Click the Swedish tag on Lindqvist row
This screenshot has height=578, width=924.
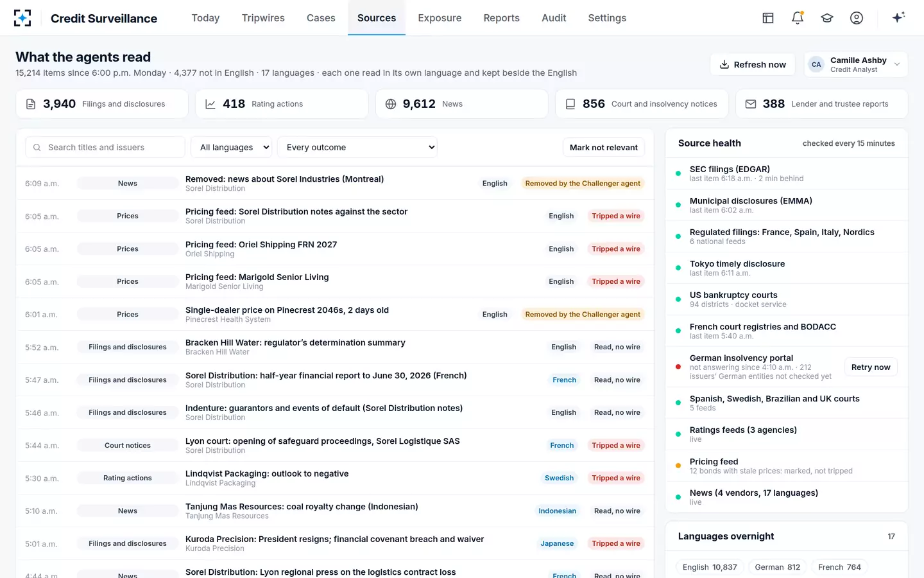[x=559, y=478]
